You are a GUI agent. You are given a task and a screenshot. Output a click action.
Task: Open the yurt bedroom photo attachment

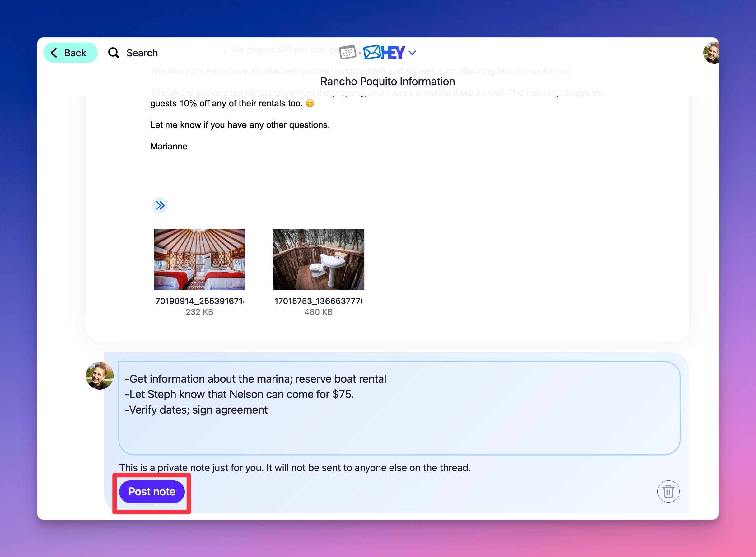[x=199, y=259]
